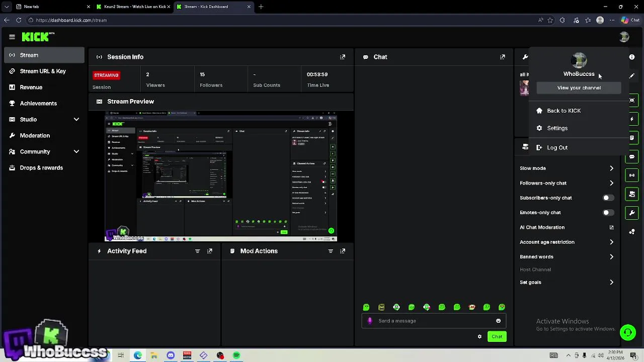Open the Revenue page
The width and height of the screenshot is (644, 362).
pyautogui.click(x=44, y=87)
